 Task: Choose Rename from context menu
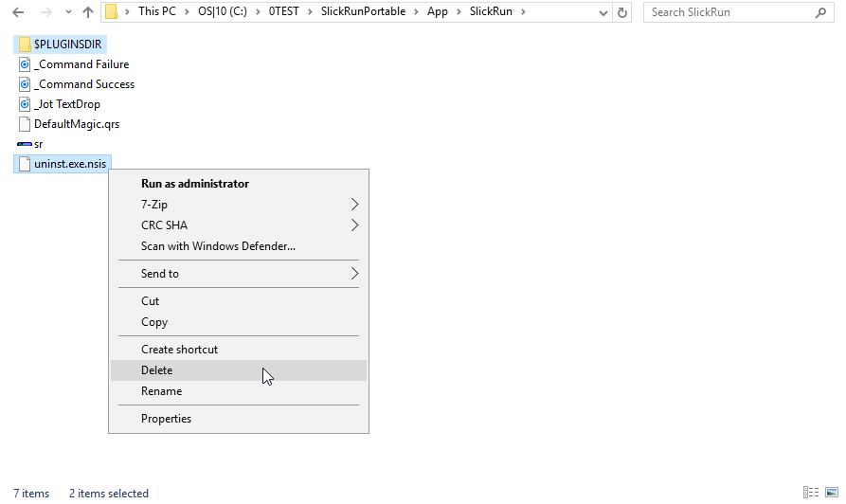239,391
